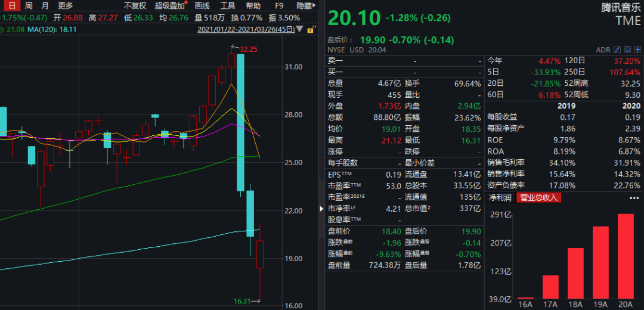The image size is (644, 310).
Task: Select the 营业总收入 revenue tab
Action: click(x=539, y=197)
